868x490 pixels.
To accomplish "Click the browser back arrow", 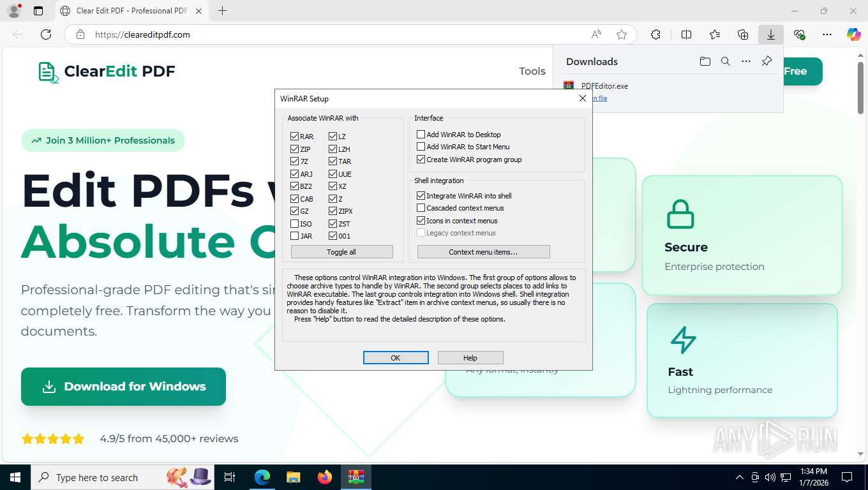I will point(18,34).
